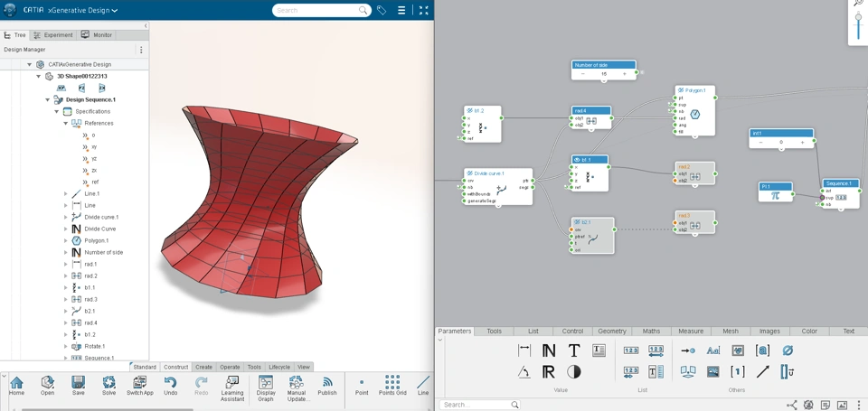This screenshot has height=411, width=868.
Task: Add a Length parameter node from the palette
Action: pos(524,350)
